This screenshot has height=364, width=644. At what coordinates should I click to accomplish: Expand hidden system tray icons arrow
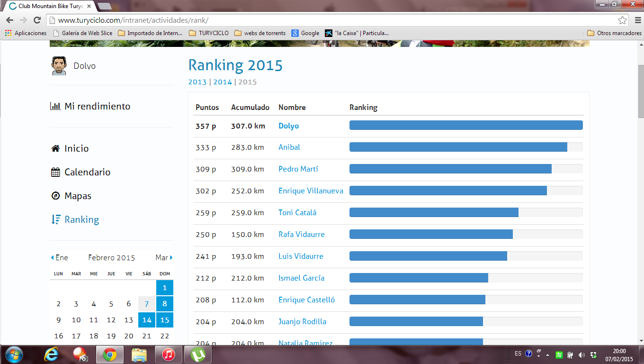(547, 355)
